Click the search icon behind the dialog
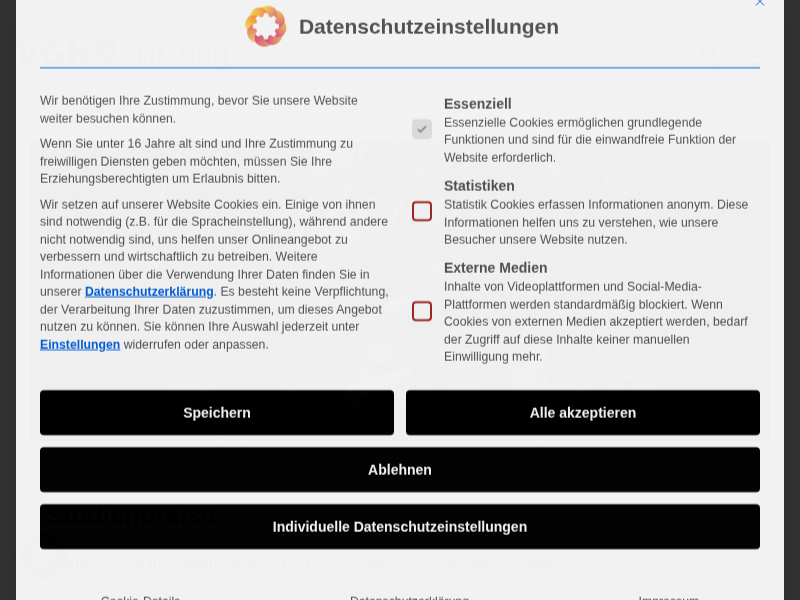This screenshot has height=600, width=800. click(708, 56)
